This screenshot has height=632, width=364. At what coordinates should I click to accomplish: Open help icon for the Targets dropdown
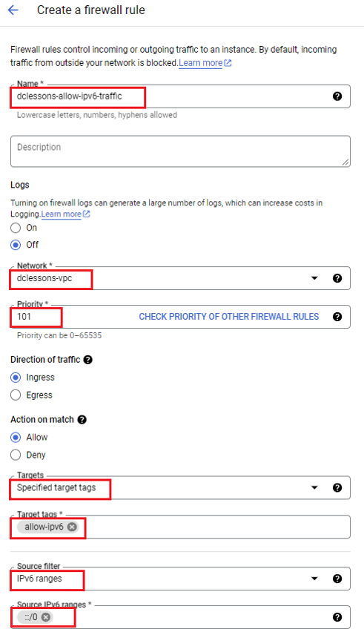(x=337, y=487)
